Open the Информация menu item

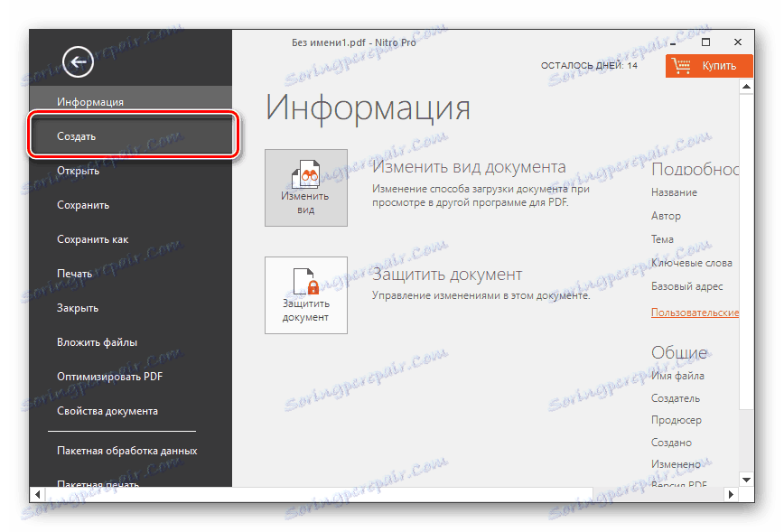[130, 101]
